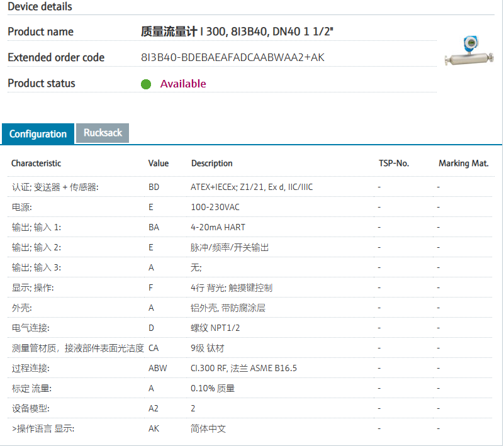Click the extended order code 8I3B40-BDEBAEAFADCAABWAA2+AK

(233, 58)
